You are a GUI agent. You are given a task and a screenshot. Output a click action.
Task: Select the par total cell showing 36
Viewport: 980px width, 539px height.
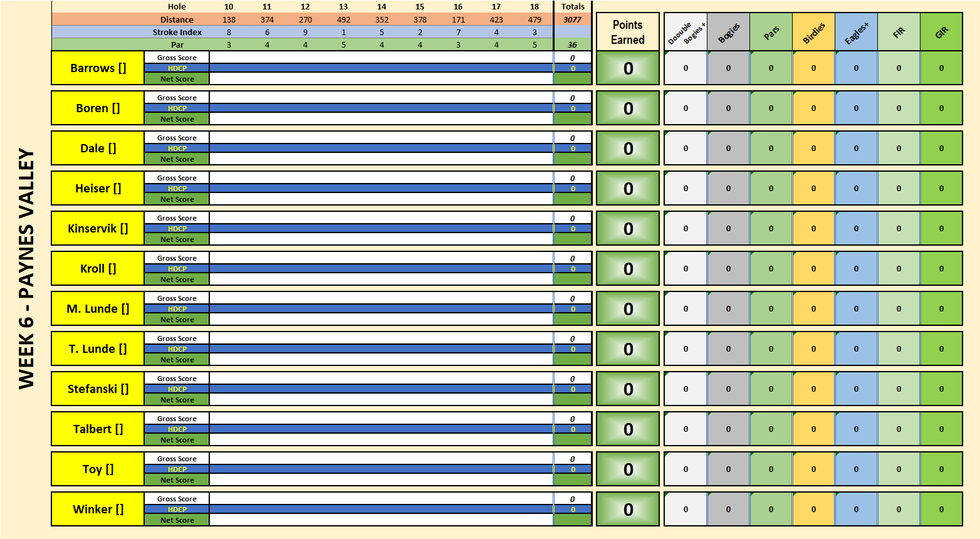click(572, 44)
